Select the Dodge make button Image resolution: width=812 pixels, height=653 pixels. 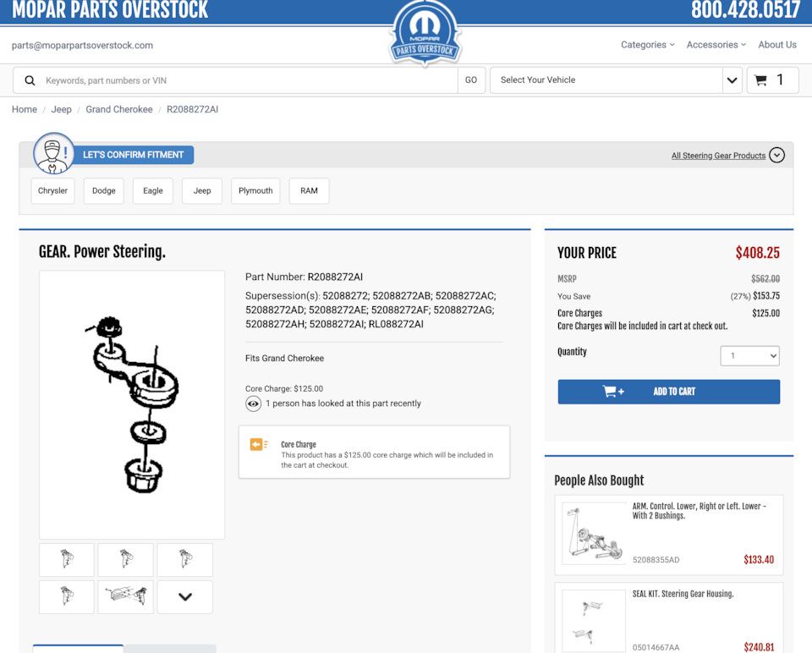[x=103, y=190]
